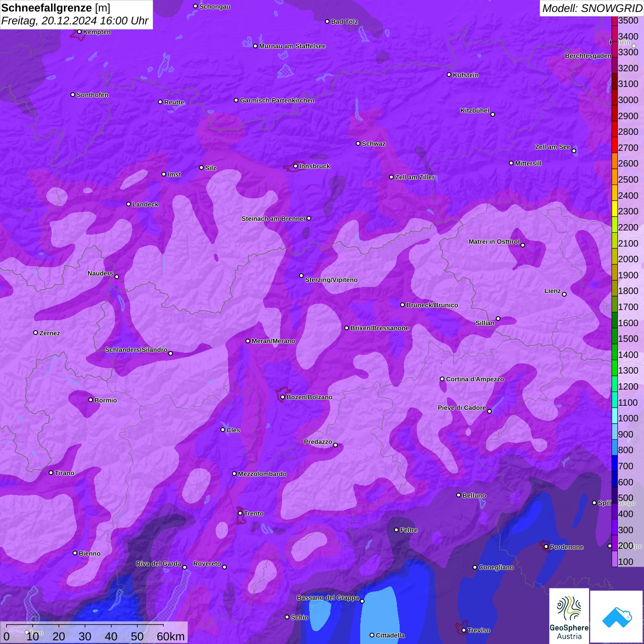The image size is (644, 644).
Task: Click the 'Schlanders/Silandro' label
Action: (x=136, y=350)
